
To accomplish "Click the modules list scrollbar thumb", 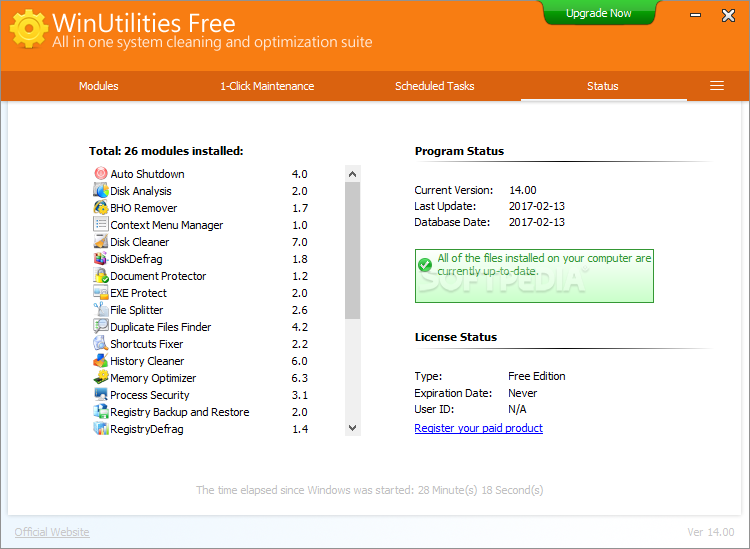I will pos(353,250).
